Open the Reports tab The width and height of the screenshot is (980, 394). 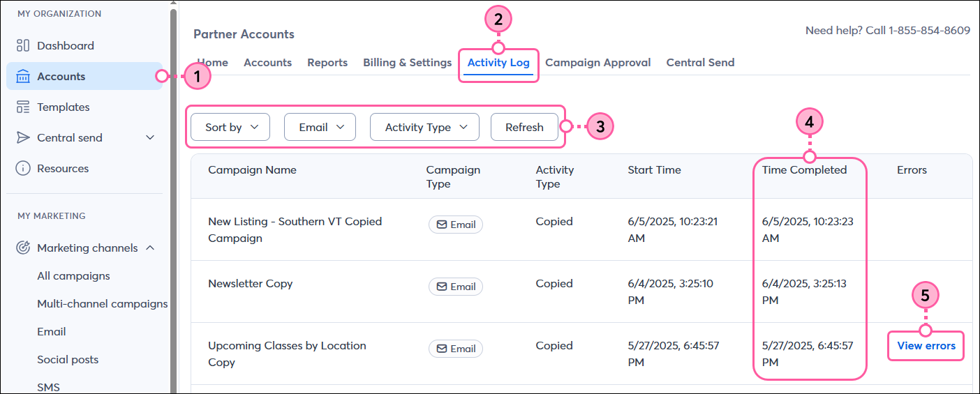tap(327, 62)
